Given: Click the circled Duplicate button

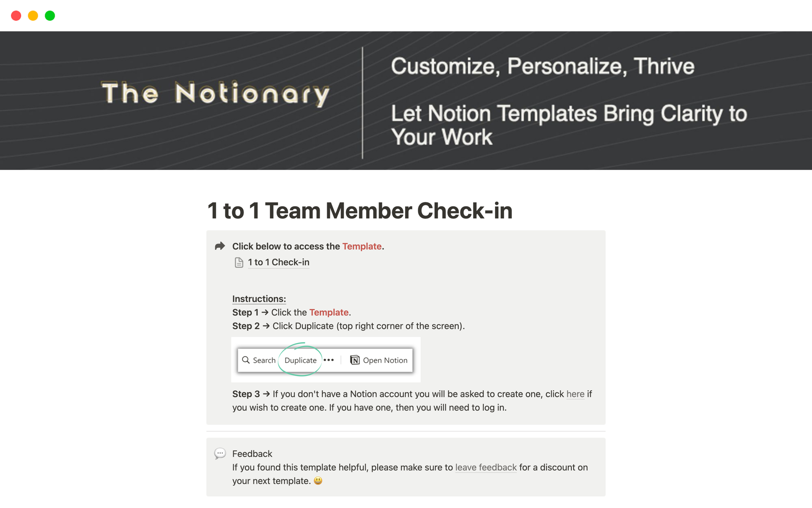Looking at the screenshot, I should [x=300, y=360].
